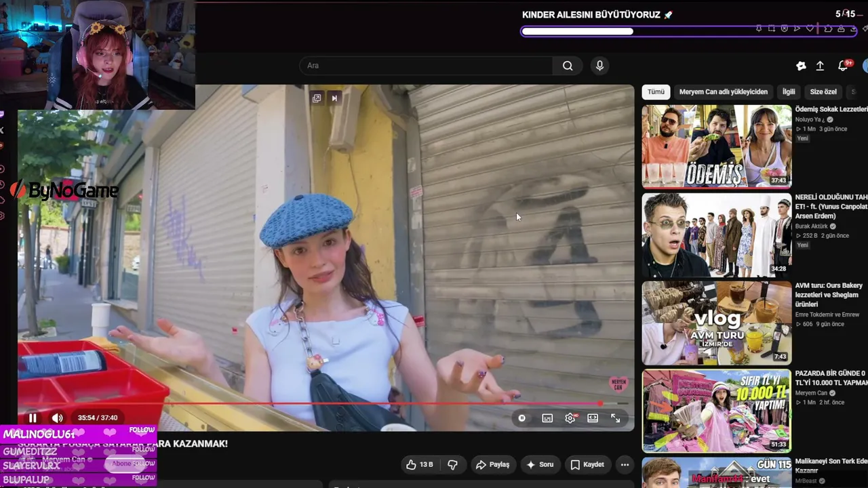Switch to theater mode view

[x=593, y=418]
